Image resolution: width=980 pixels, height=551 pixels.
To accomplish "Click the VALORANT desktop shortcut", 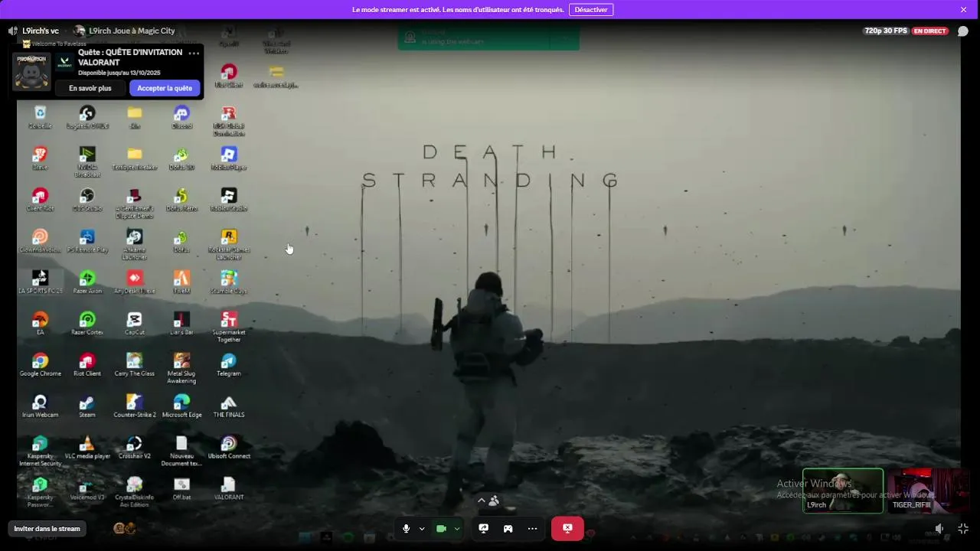I will [x=228, y=489].
